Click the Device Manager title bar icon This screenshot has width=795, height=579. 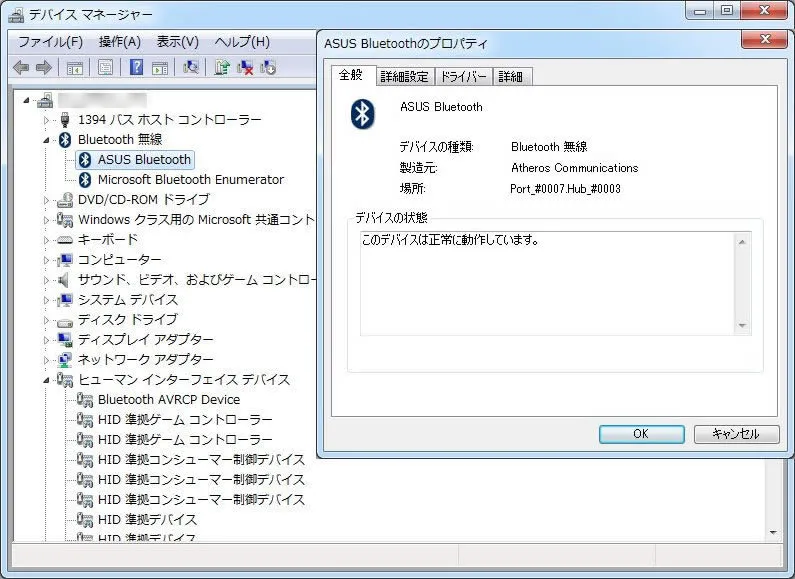pyautogui.click(x=16, y=15)
